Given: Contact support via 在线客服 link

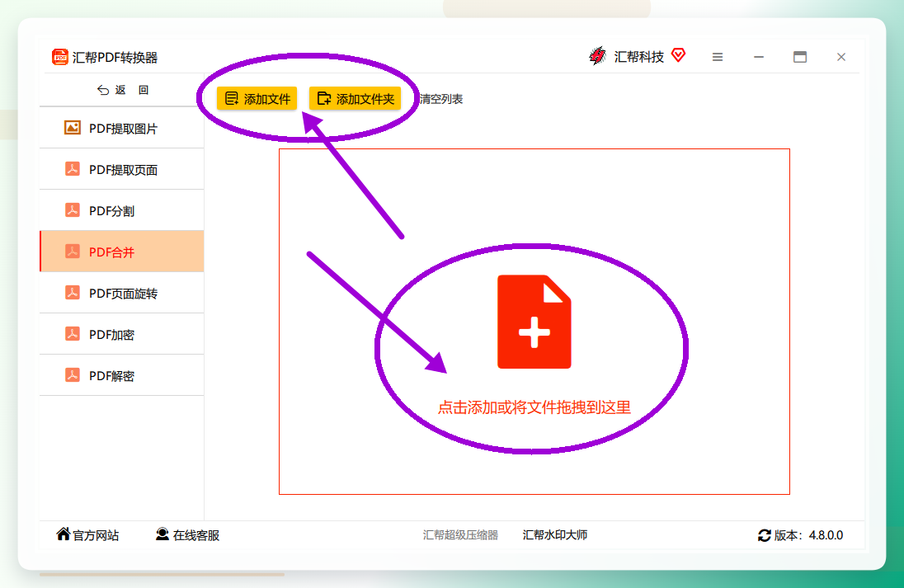Looking at the screenshot, I should click(x=196, y=535).
